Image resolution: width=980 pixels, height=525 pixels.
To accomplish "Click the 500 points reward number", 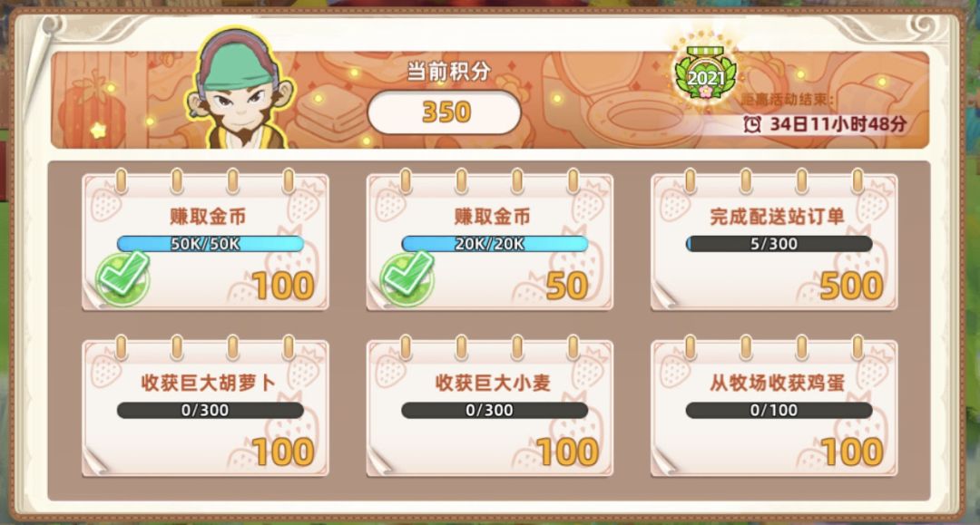I will [851, 287].
